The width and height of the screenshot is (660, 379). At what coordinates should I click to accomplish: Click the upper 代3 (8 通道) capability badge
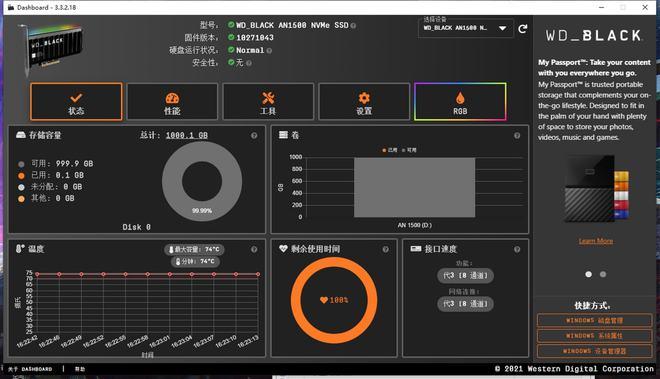[465, 275]
